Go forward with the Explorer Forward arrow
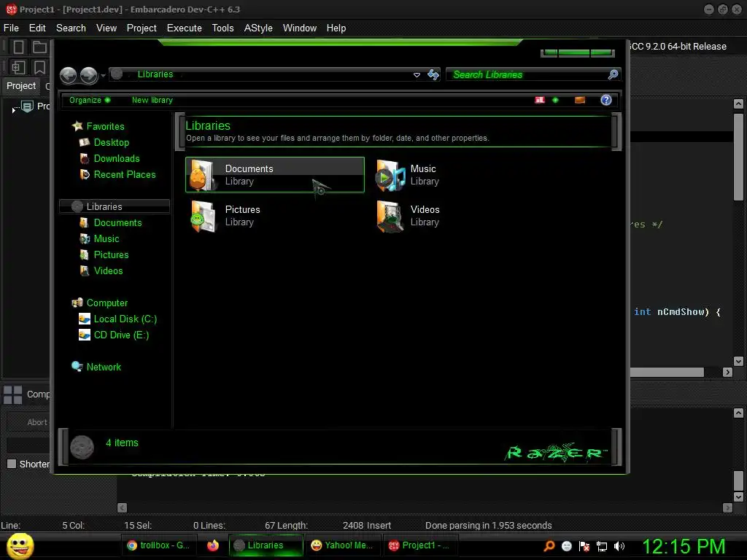Image resolution: width=747 pixels, height=560 pixels. [88, 75]
